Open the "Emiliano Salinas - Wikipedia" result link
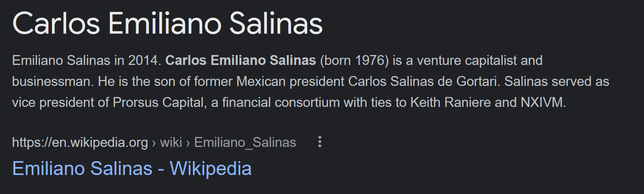 (x=132, y=168)
